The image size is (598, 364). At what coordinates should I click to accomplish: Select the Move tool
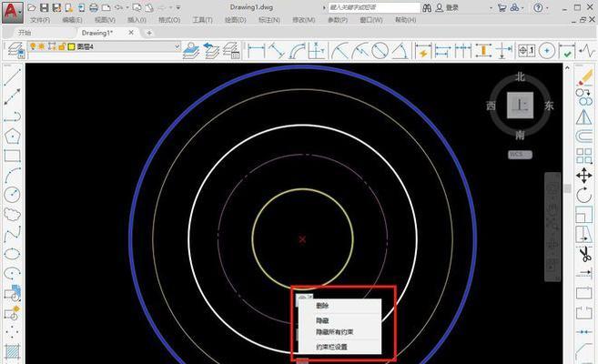(x=584, y=176)
